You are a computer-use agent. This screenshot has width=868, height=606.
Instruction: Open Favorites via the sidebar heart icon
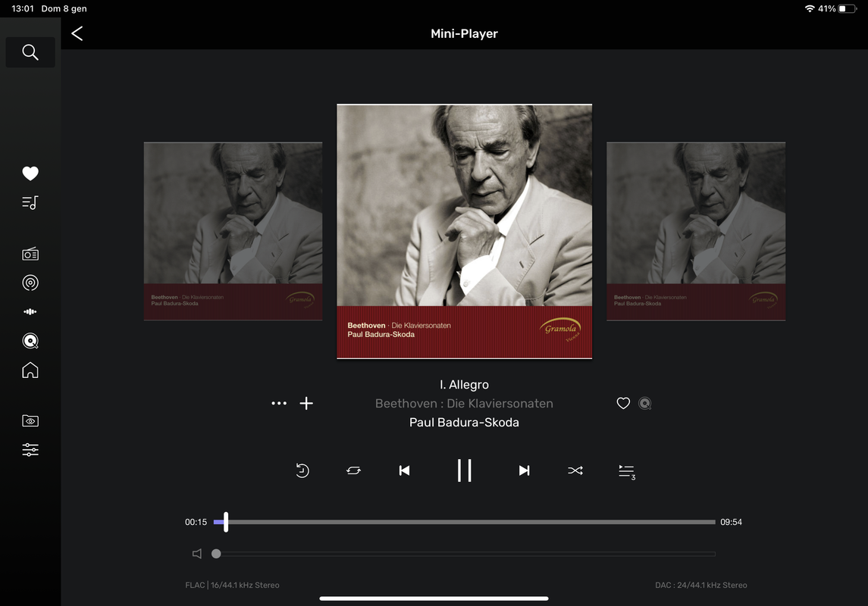[30, 173]
